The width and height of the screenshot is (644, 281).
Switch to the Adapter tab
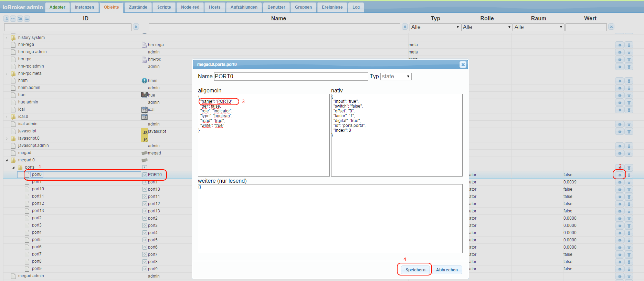[57, 7]
